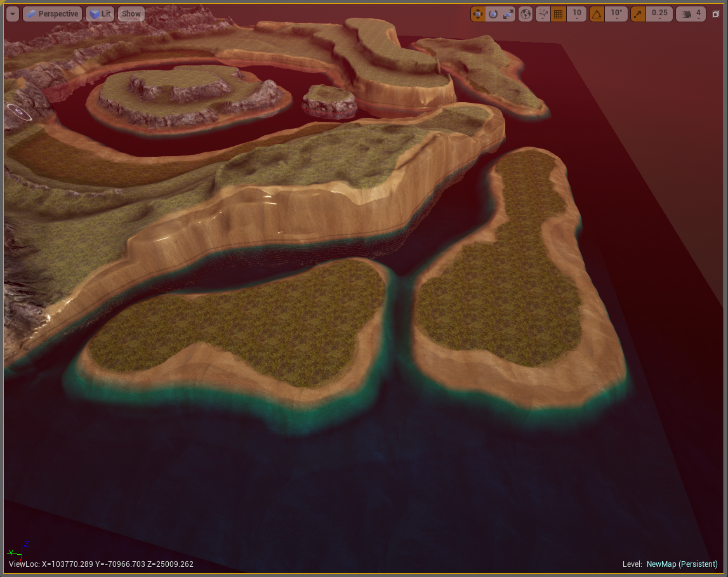
Task: Toggle world/local coordinate system globe
Action: (x=525, y=14)
